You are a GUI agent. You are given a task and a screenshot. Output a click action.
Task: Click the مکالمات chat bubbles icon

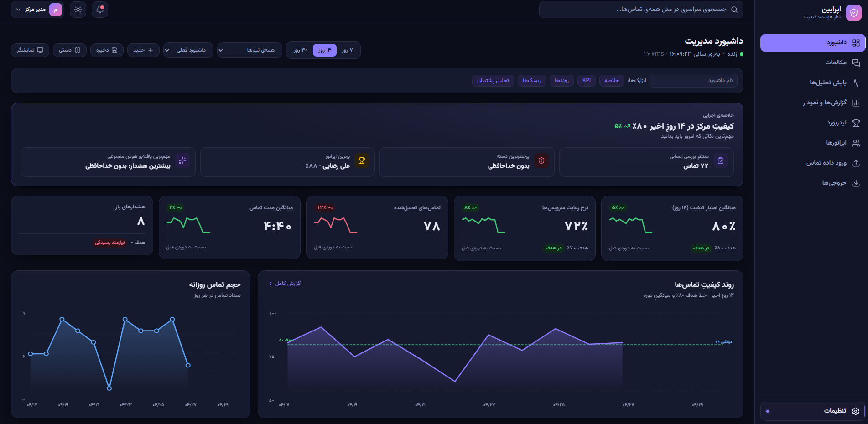tap(856, 62)
